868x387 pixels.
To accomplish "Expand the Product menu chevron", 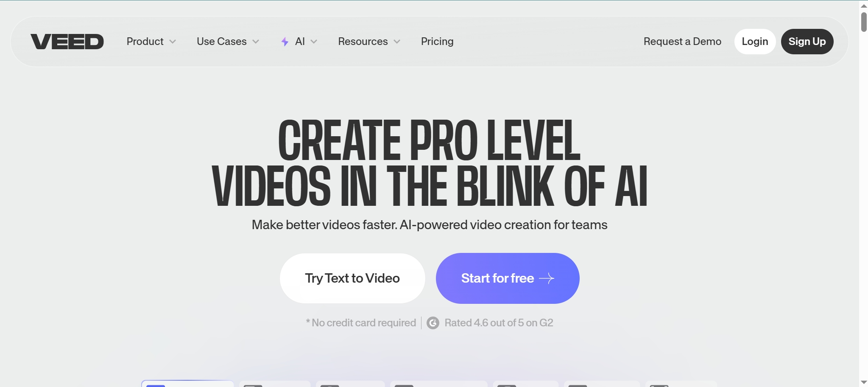I will pyautogui.click(x=173, y=42).
